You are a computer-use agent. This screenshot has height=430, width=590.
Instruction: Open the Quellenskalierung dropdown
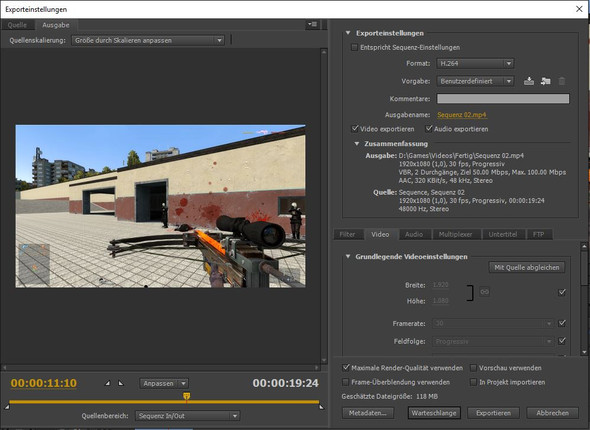148,40
